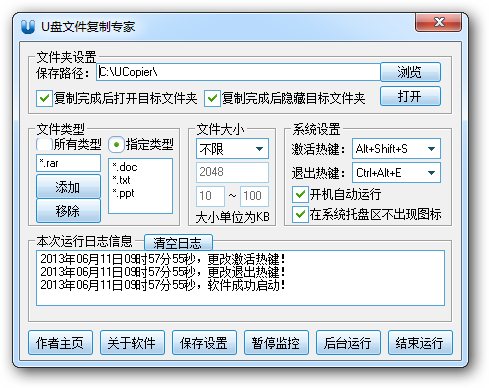Click the 添加 button
Screen dimensions: 489x388
(68, 187)
